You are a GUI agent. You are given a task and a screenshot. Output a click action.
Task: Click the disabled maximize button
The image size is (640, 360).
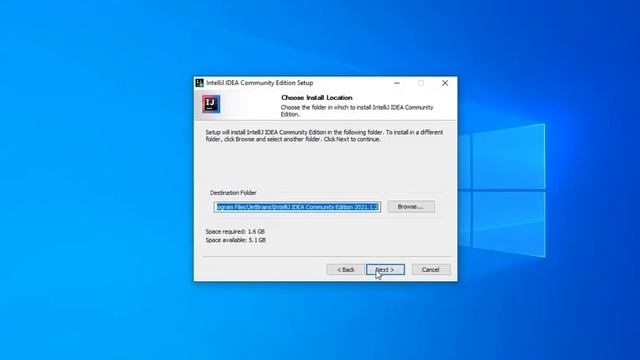[x=421, y=83]
